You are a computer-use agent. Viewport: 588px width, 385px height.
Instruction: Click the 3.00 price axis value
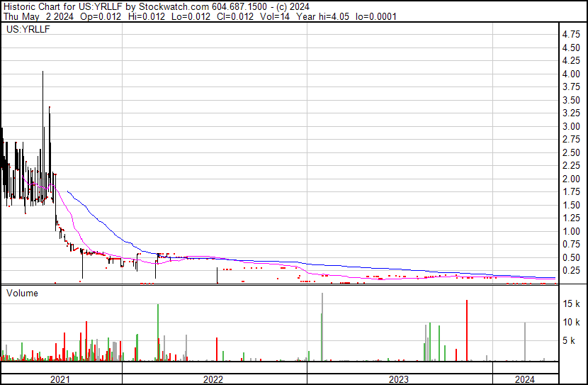coord(571,126)
